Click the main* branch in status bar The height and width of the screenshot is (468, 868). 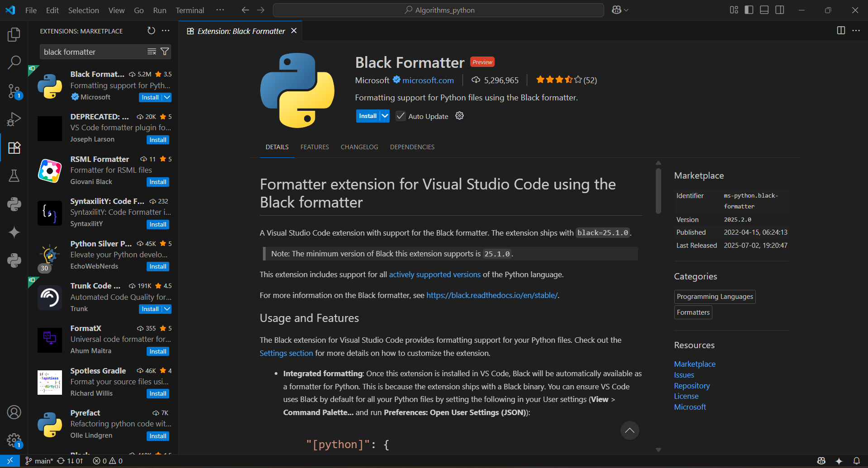(x=39, y=461)
